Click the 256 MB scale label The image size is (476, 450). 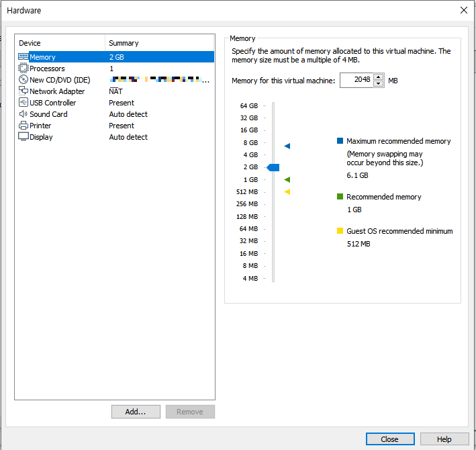coord(247,204)
